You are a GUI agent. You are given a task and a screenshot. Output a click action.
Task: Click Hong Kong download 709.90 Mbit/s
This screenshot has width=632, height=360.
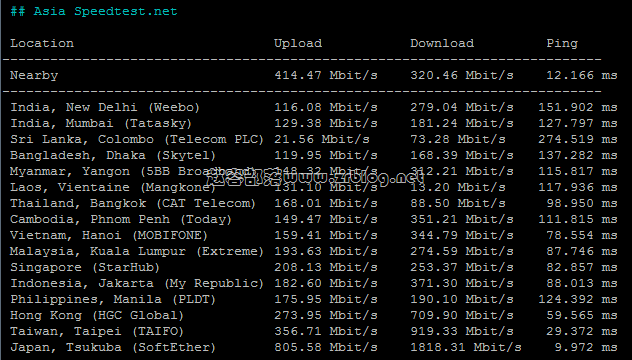[462, 315]
